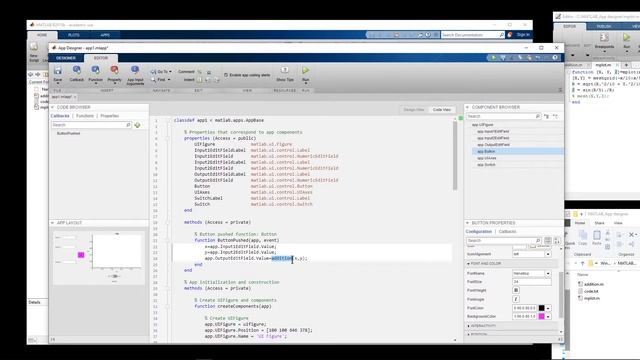Click the Save icon in App Designer
Viewport: 640px width, 360px height.
(x=58, y=71)
